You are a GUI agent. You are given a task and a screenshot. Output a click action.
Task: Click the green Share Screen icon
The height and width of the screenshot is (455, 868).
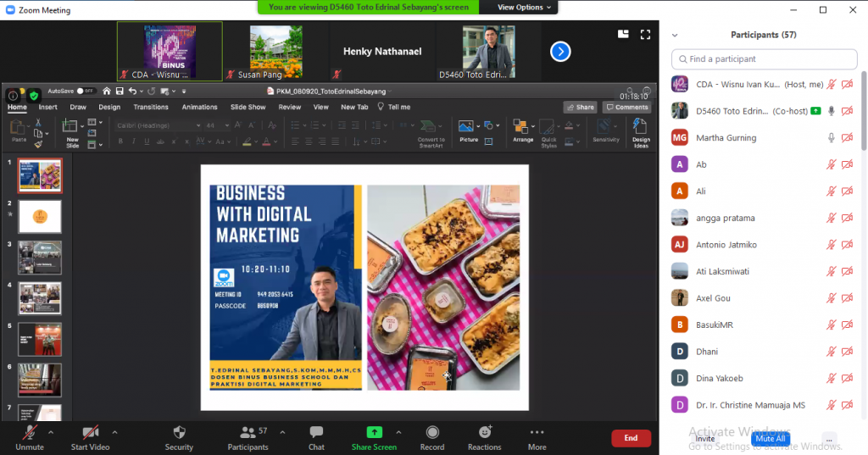click(x=374, y=433)
